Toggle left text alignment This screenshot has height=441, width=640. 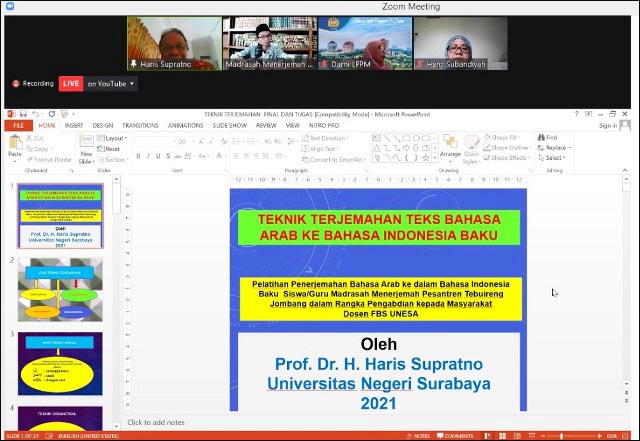pos(236,156)
